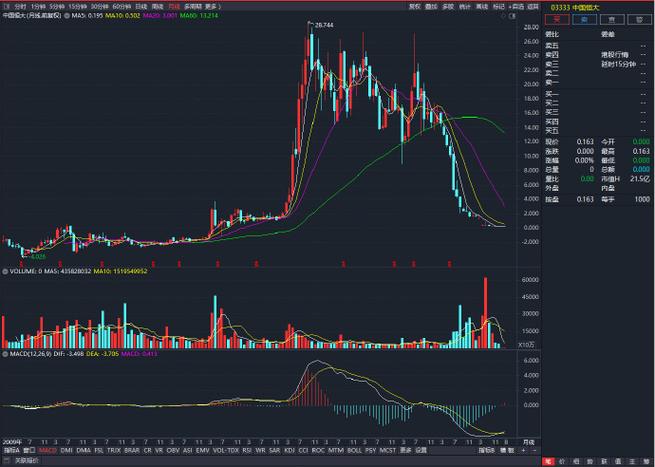Switch indicator to FSL
This screenshot has width=655, height=467.
[99, 450]
